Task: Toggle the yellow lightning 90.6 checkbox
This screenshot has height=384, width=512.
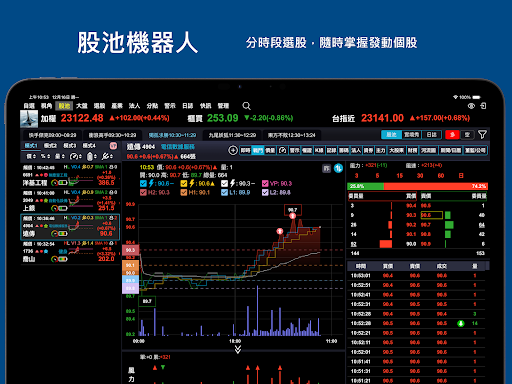Action: (184, 183)
